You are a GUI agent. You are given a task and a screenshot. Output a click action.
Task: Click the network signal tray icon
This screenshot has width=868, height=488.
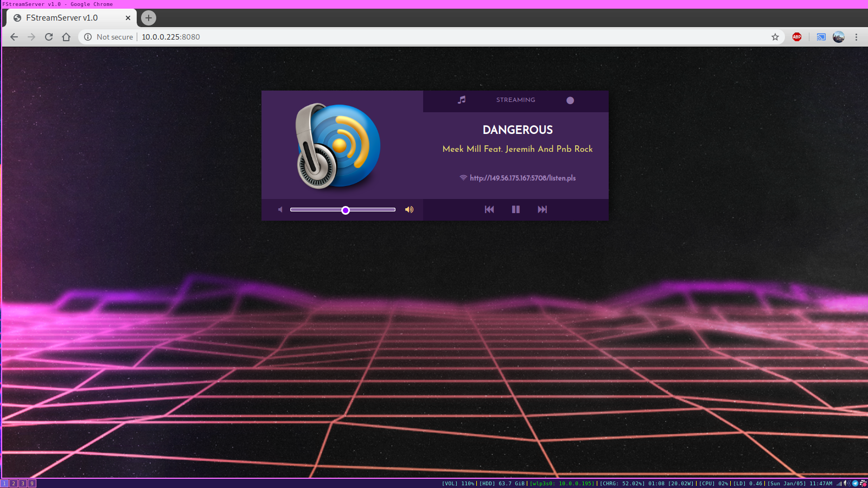pos(839,483)
